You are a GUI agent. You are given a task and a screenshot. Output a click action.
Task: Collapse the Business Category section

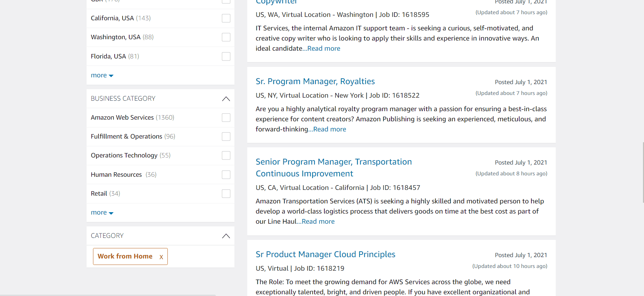(x=226, y=99)
